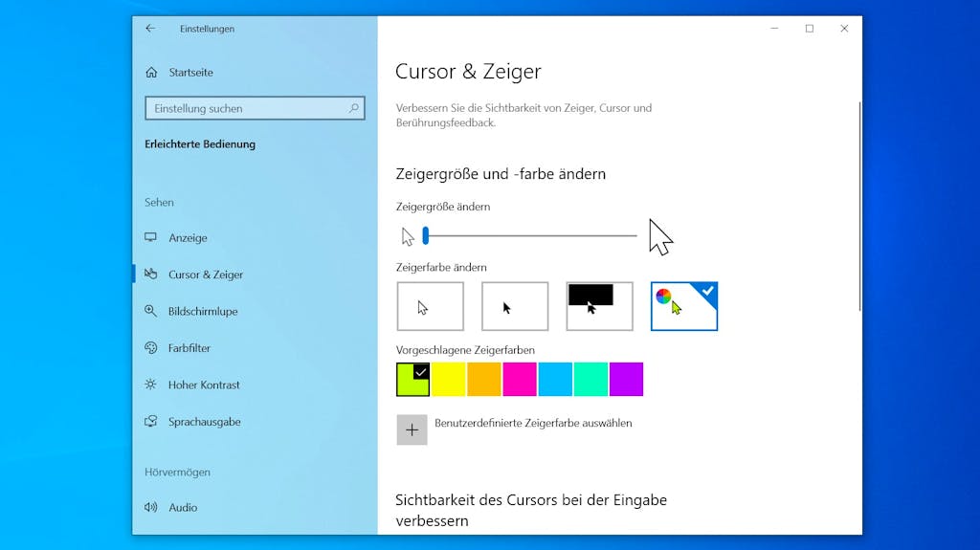Select the white pointer color option
Image resolution: width=980 pixels, height=550 pixels.
(430, 306)
